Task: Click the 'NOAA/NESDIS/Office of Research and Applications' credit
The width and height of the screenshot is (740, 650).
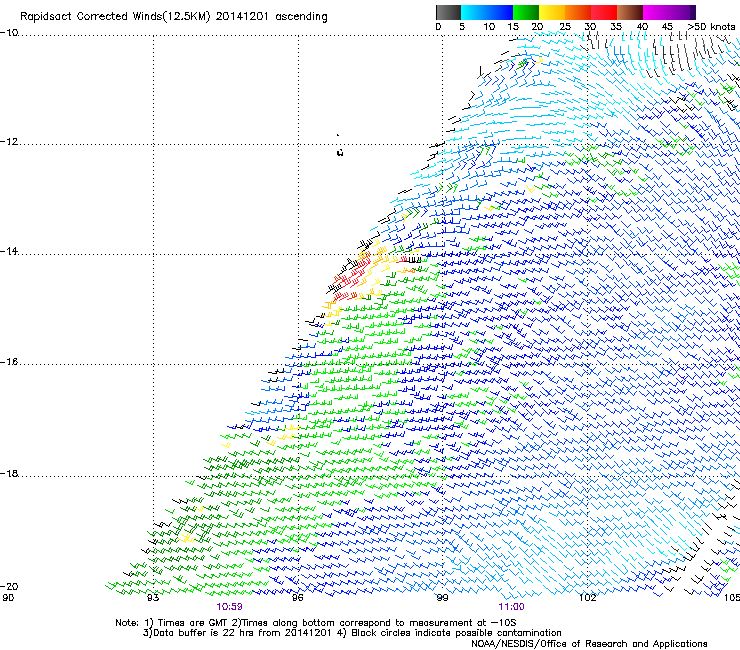Action: point(589,644)
